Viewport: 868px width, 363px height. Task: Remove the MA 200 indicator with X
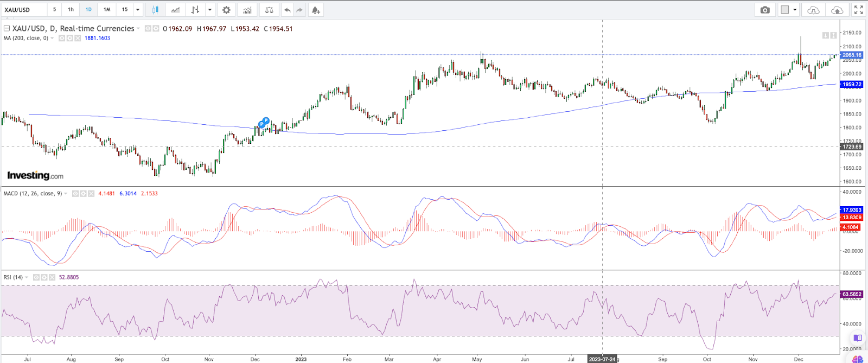point(78,38)
